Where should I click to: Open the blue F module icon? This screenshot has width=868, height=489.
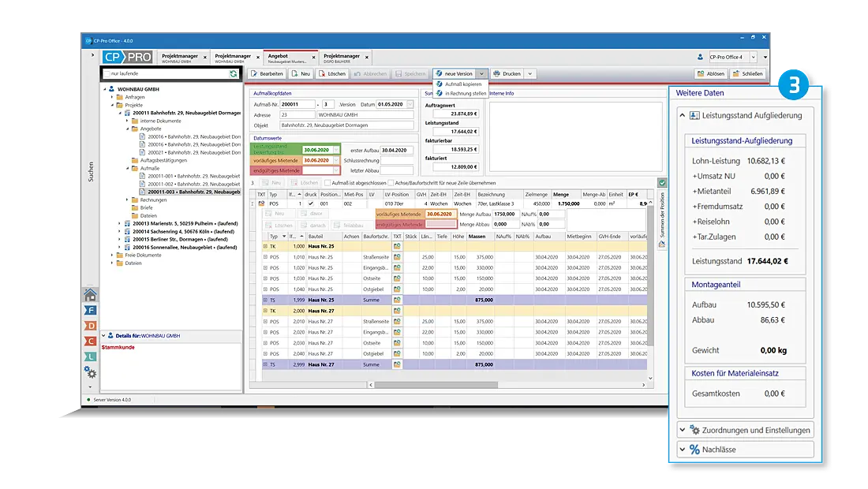(90, 310)
